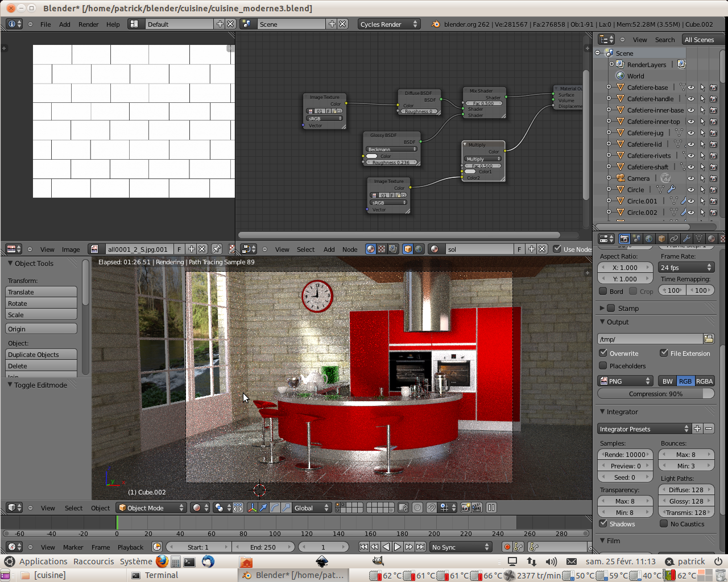Click the timeline record keyframe button
This screenshot has width=728, height=582.
(x=507, y=547)
